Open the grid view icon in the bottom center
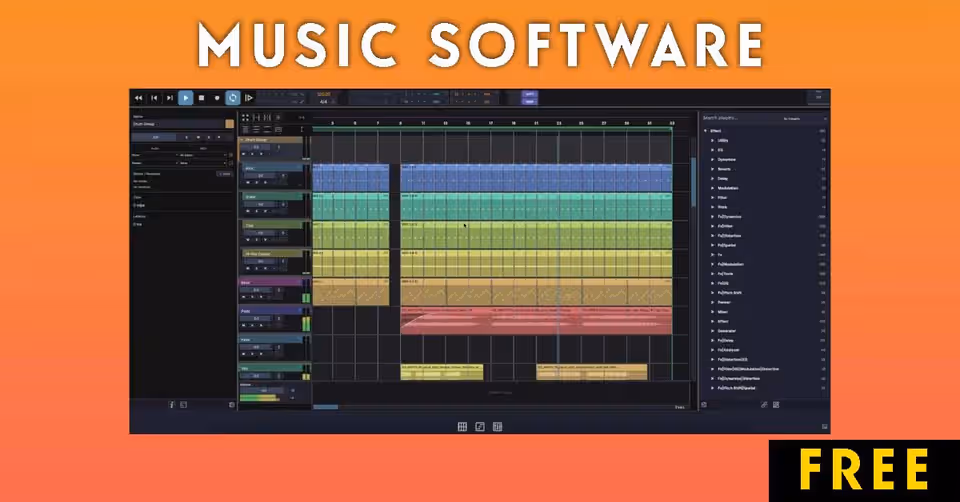The height and width of the screenshot is (502, 960). (x=462, y=427)
